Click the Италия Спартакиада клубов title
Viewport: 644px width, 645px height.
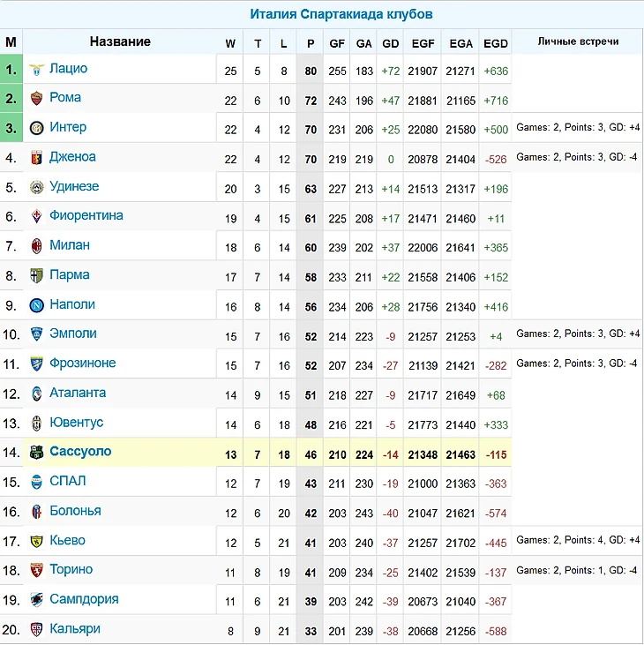click(341, 14)
